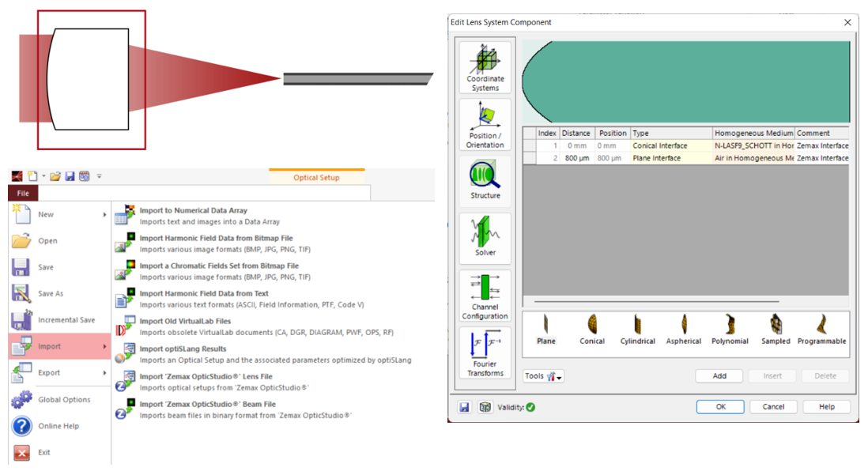
Task: Select the Structure page icon
Action: [x=485, y=180]
